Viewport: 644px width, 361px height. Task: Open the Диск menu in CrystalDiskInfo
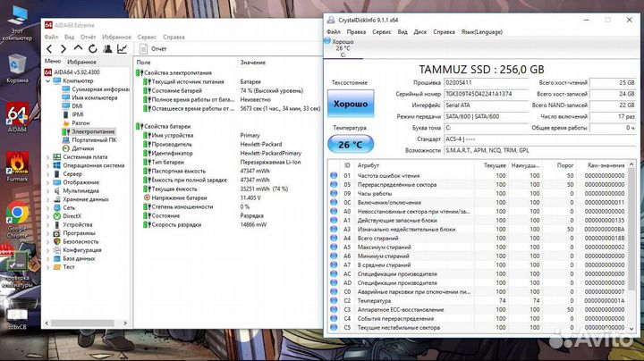click(419, 32)
